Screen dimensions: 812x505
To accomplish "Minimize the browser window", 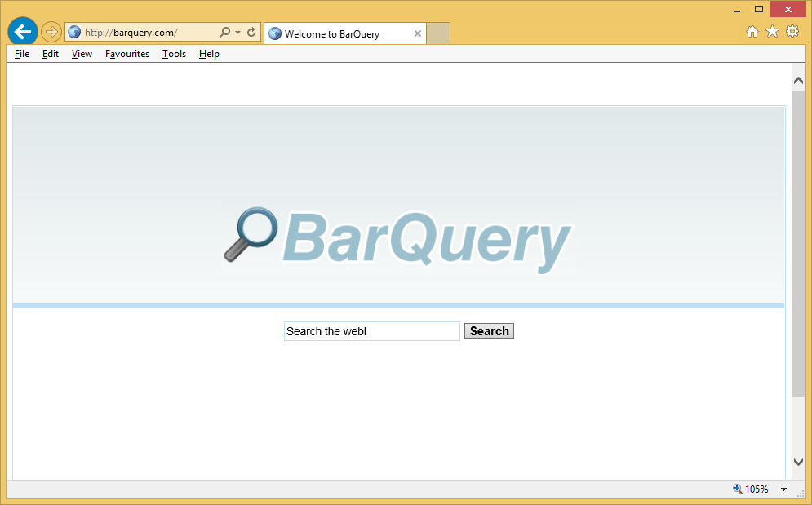I will click(737, 10).
